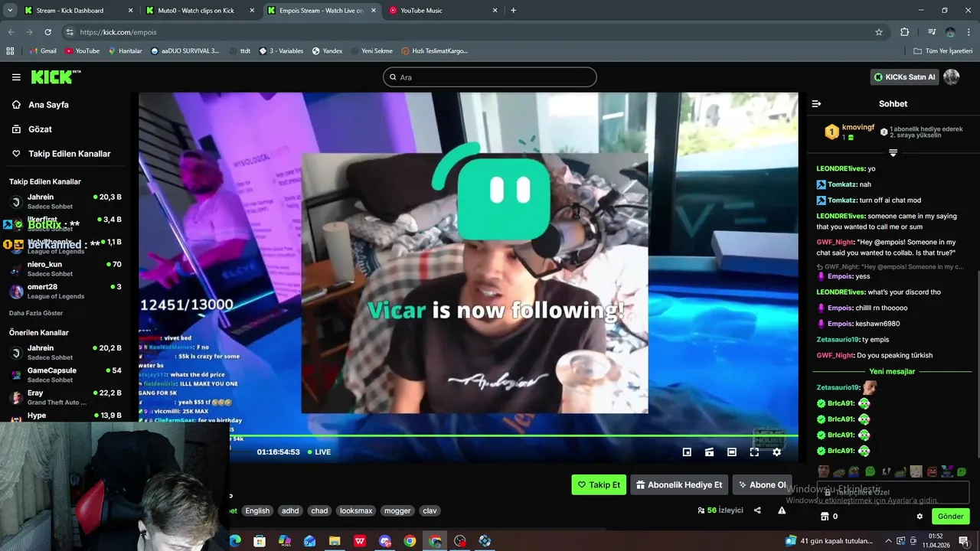The width and height of the screenshot is (980, 551).
Task: Open GameCapsule recommended channel
Action: (x=65, y=375)
